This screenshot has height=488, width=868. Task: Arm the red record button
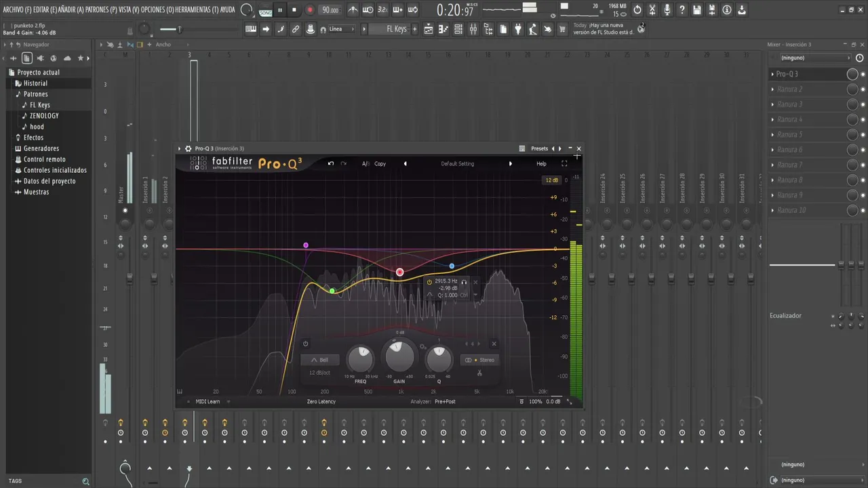[x=310, y=10]
